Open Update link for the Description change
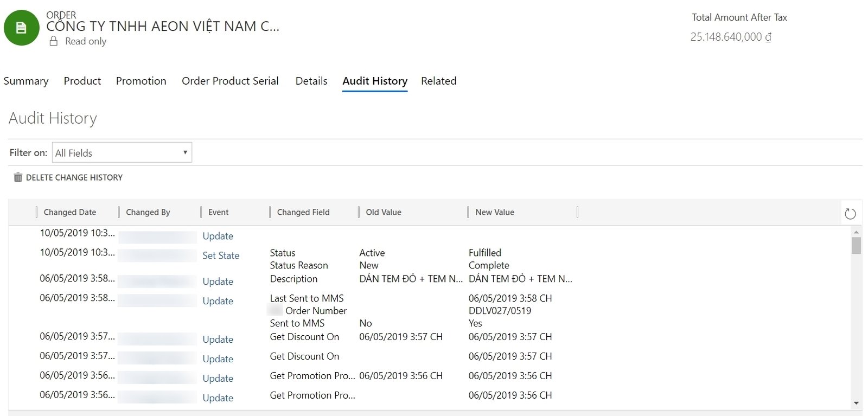The height and width of the screenshot is (416, 868). pyautogui.click(x=218, y=281)
